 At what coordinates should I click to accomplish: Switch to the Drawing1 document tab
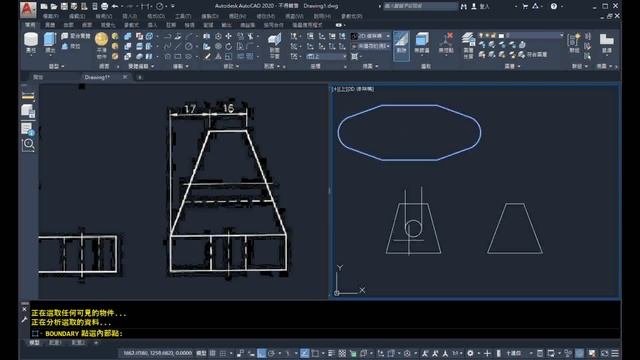coord(97,77)
